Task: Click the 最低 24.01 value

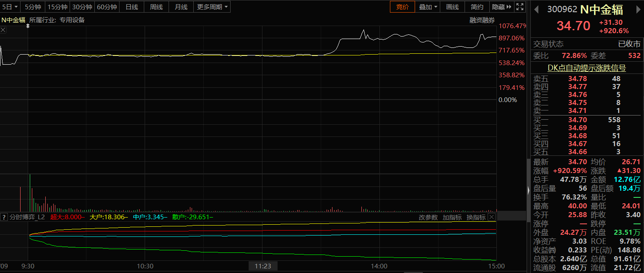Action: 631,206
